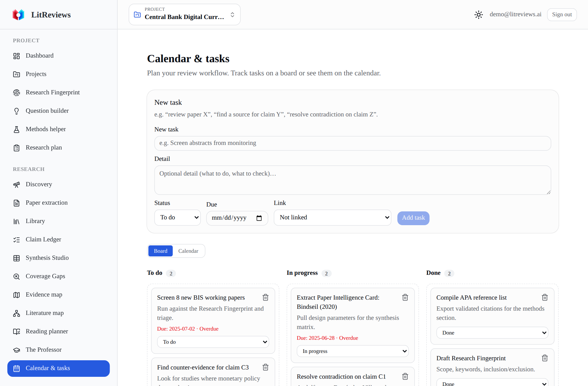Click the Due date field

point(237,218)
